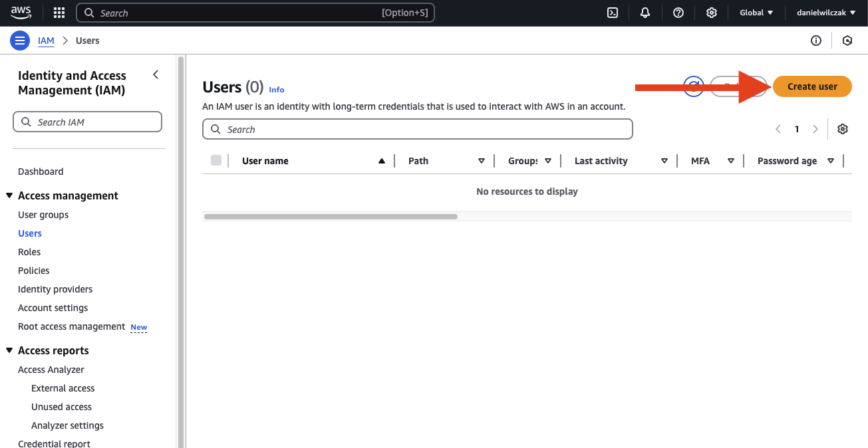
Task: Open Credential report in the sidebar
Action: 54,443
